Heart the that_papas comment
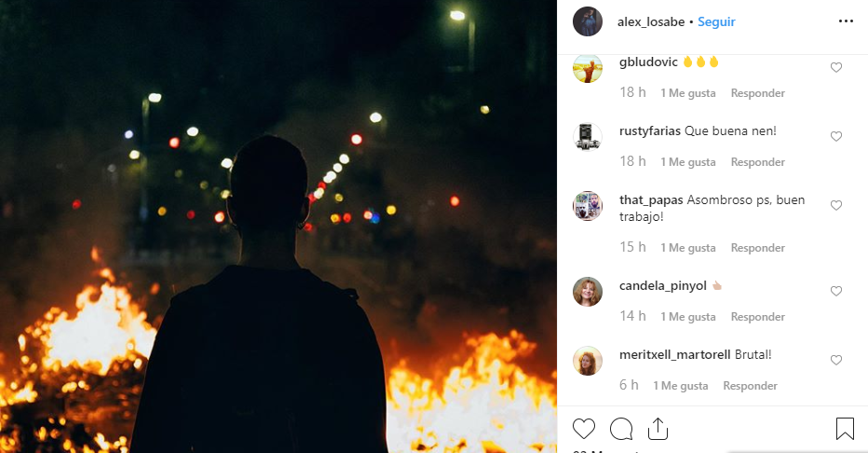This screenshot has height=453, width=868. 836,206
